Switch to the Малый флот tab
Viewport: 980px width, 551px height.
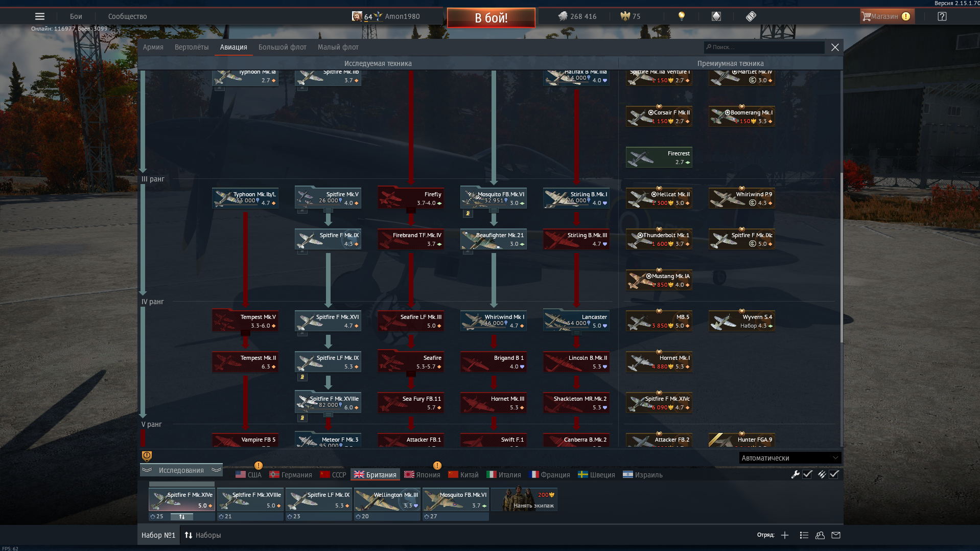click(x=338, y=47)
